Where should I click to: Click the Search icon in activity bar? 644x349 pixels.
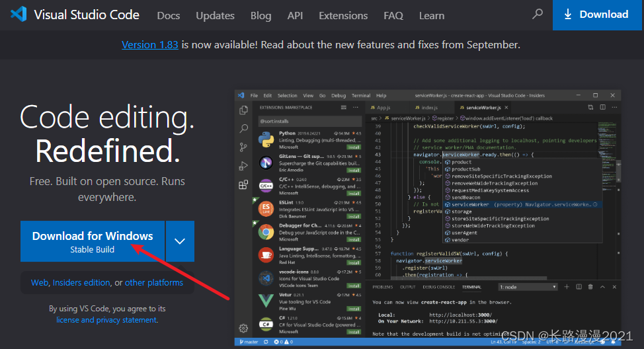tap(243, 128)
